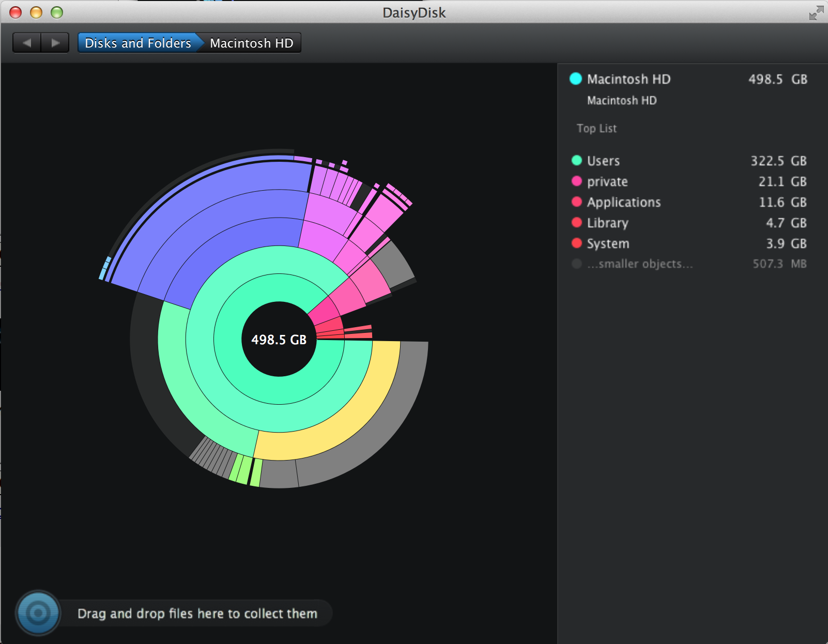
Task: Click the Drag and drop collector text
Action: coord(197,614)
